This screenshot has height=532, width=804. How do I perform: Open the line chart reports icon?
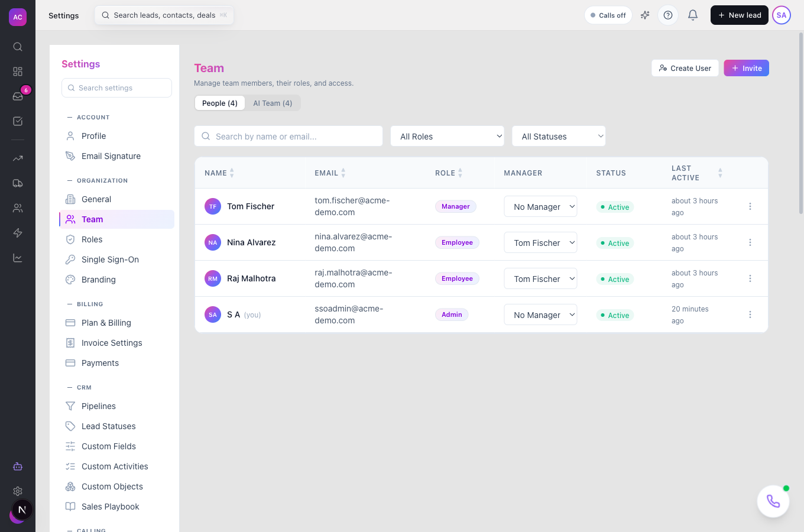(x=18, y=258)
